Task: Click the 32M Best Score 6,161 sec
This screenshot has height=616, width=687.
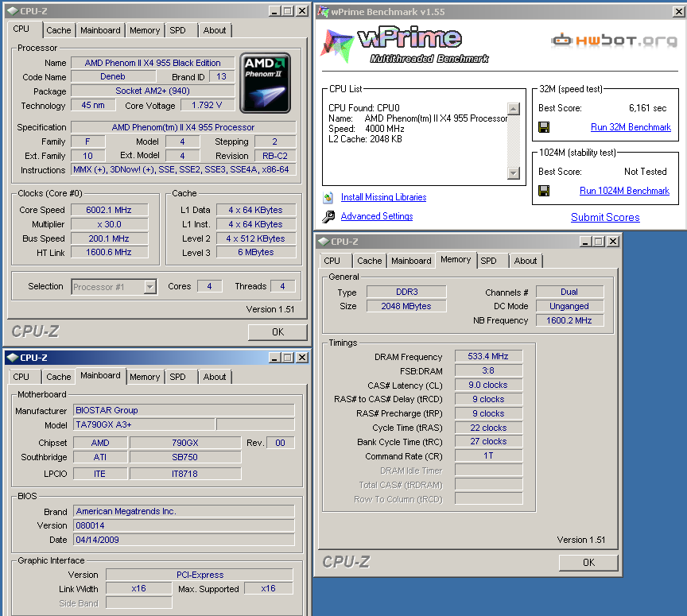Action: click(647, 108)
